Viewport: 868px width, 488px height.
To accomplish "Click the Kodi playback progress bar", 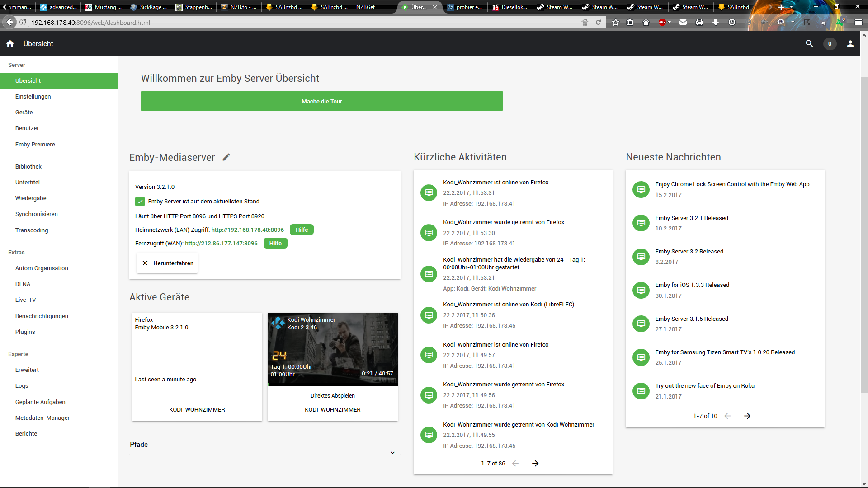I will click(x=332, y=385).
